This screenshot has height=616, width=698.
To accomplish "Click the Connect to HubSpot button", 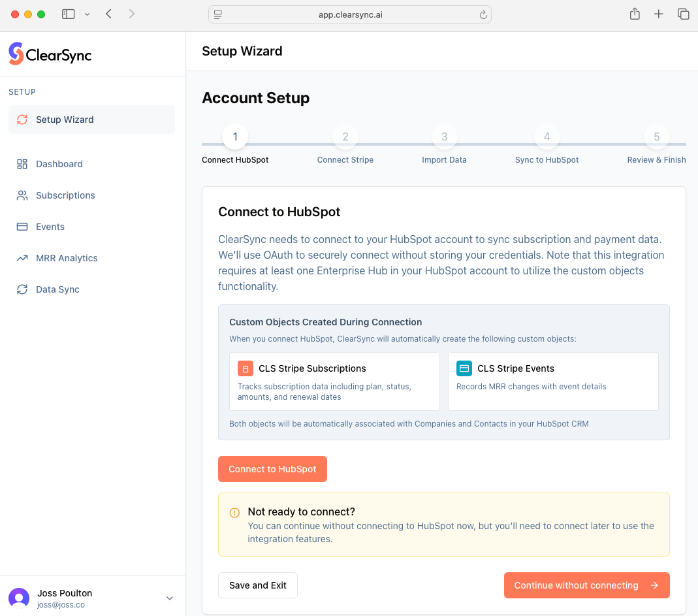I will 272,469.
